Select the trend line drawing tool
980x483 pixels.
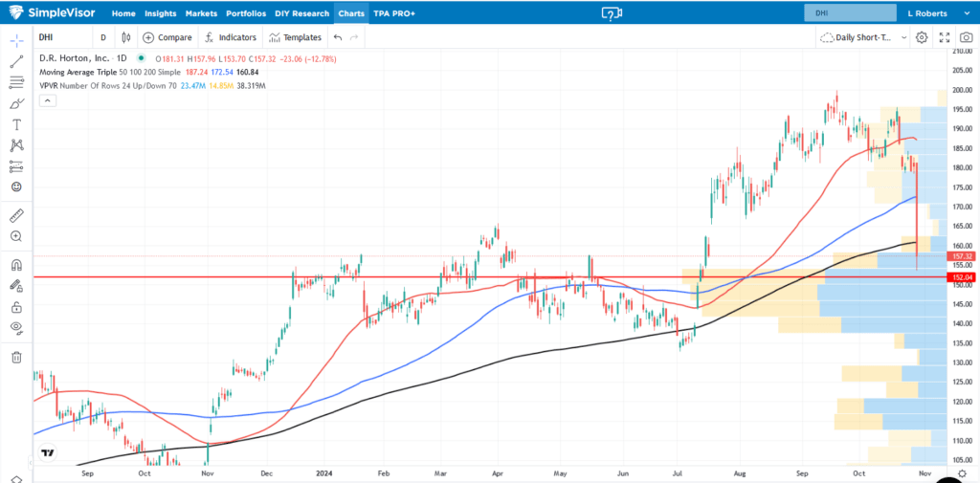[x=16, y=61]
